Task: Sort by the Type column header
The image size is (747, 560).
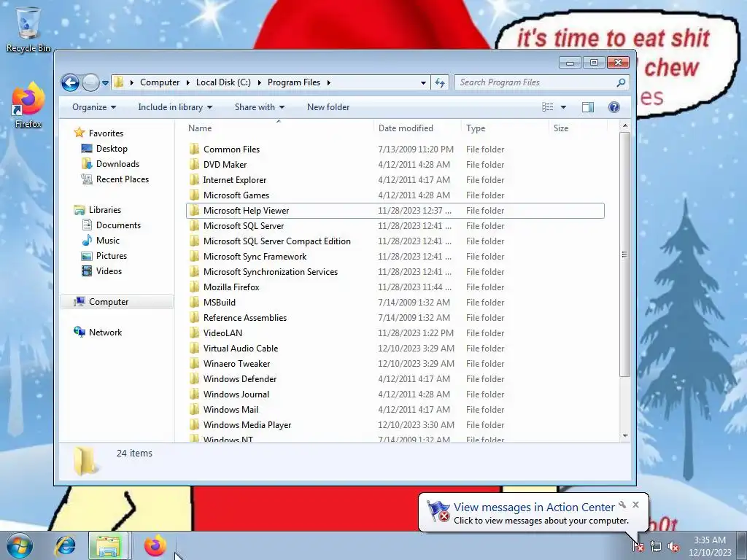Action: (505, 128)
